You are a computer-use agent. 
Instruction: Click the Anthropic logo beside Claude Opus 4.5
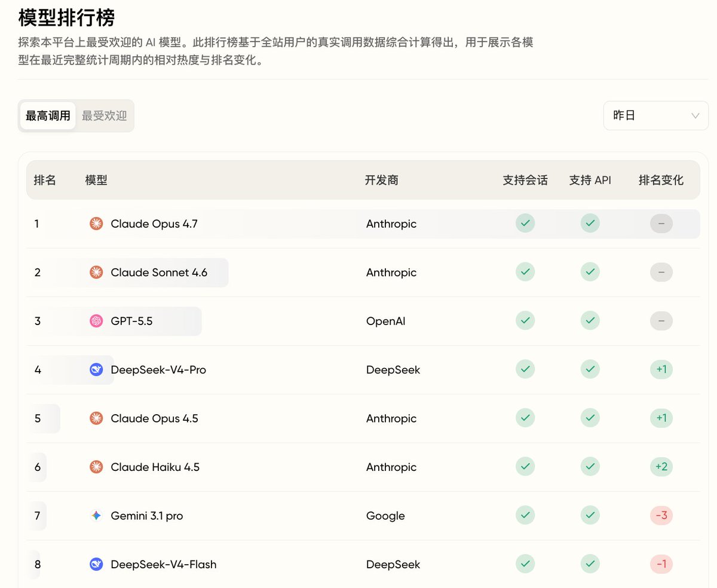[x=96, y=418]
